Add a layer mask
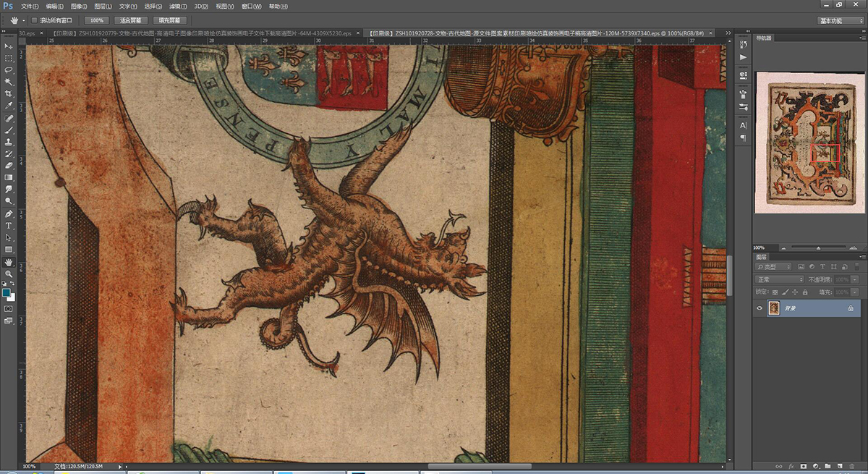868x474 pixels. pyautogui.click(x=804, y=466)
